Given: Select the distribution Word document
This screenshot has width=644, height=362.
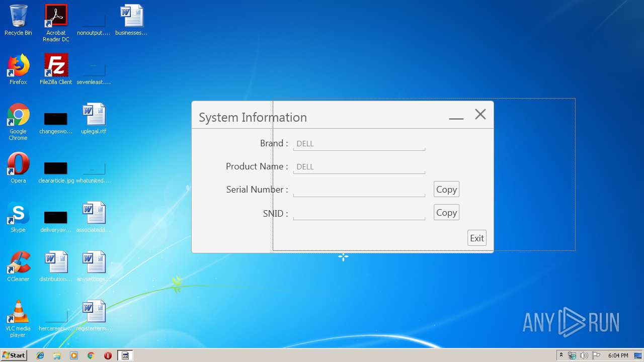Looking at the screenshot, I should pos(56,266).
